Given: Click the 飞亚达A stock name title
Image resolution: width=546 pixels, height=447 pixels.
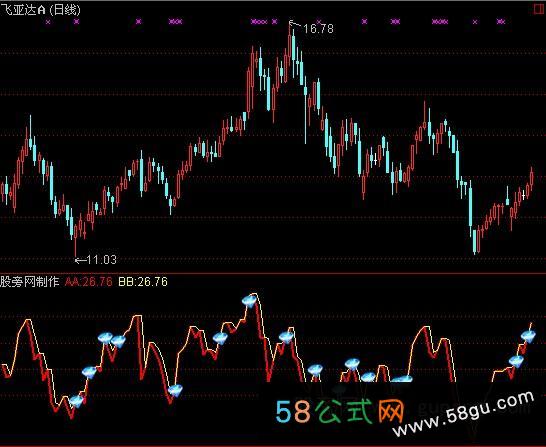Looking at the screenshot, I should click(23, 10).
